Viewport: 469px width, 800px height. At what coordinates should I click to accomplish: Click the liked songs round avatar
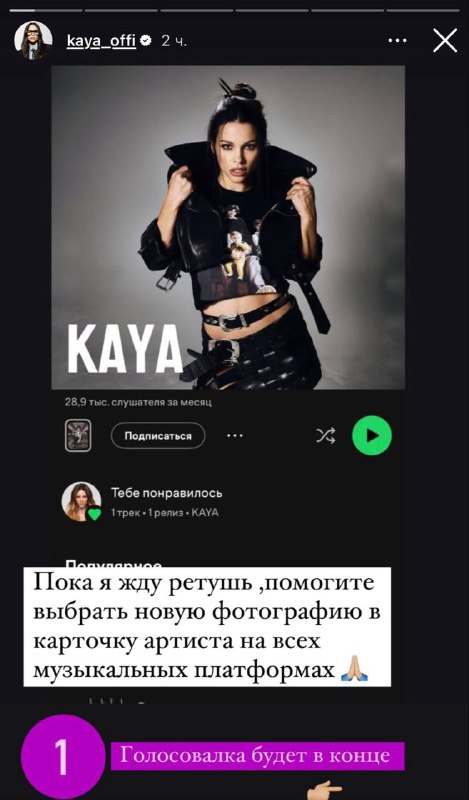[80, 501]
